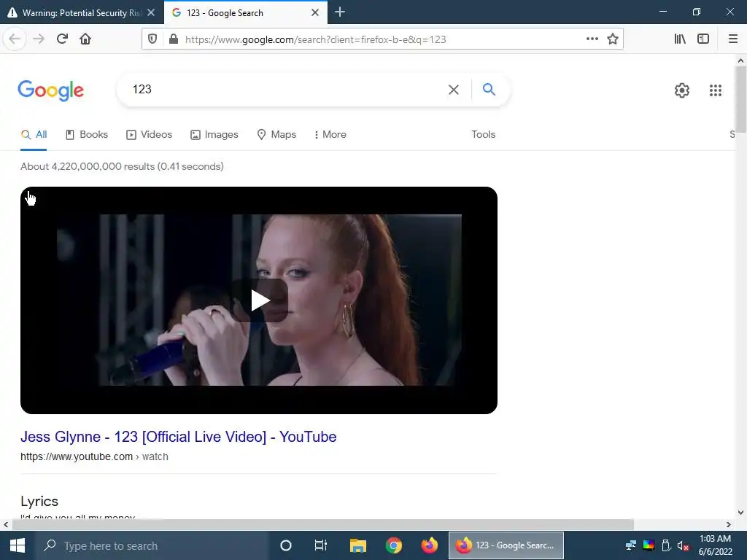Click the blue magnifier search button
The width and height of the screenshot is (747, 560).
click(x=489, y=89)
